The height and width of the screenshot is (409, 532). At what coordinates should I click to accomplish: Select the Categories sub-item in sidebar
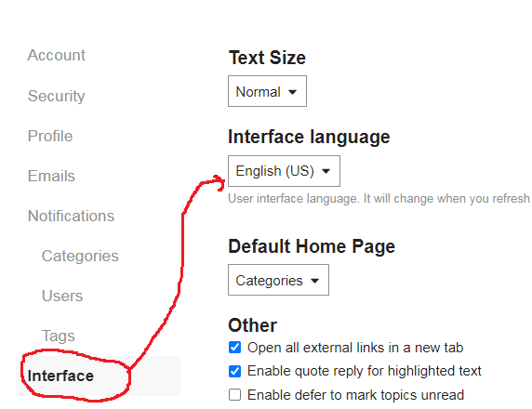point(80,256)
